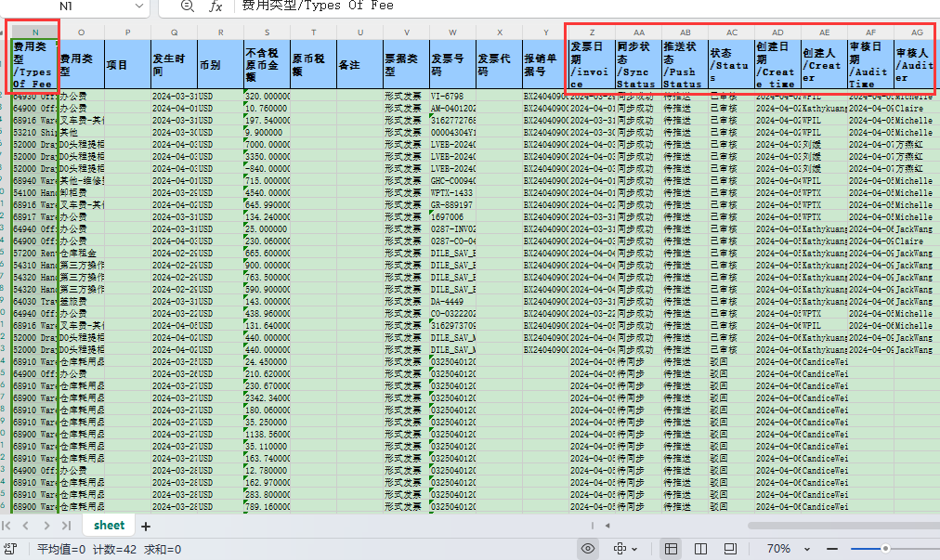The width and height of the screenshot is (940, 560).
Task: Click header cell 创建人/Creater
Action: coord(824,65)
